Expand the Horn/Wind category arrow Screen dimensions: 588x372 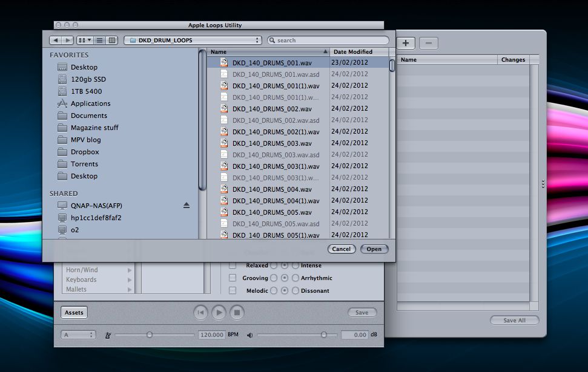pyautogui.click(x=130, y=270)
